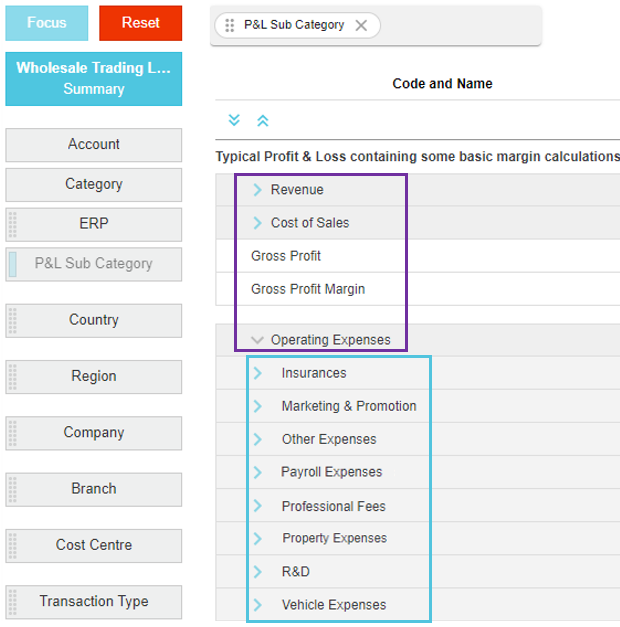Image resolution: width=620 pixels, height=627 pixels.
Task: Click the drag handle on P&L Sub Category chip
Action: click(x=230, y=25)
